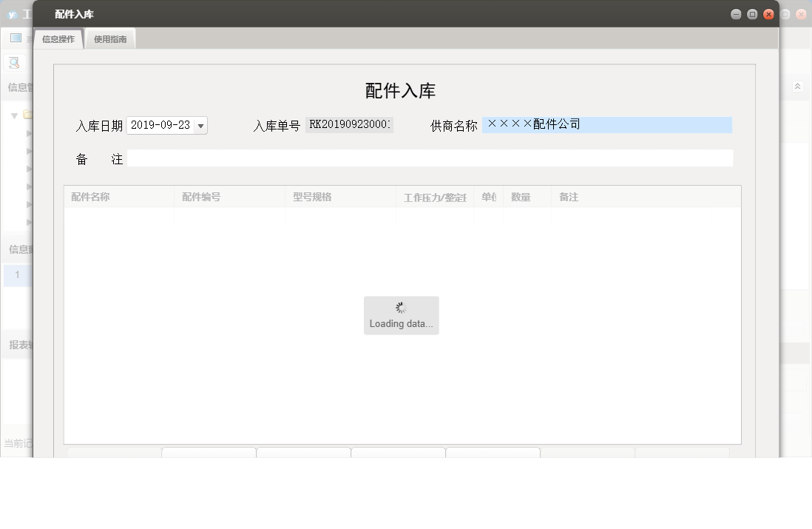812x529 pixels.
Task: Select the 信息操作 tab
Action: point(58,38)
